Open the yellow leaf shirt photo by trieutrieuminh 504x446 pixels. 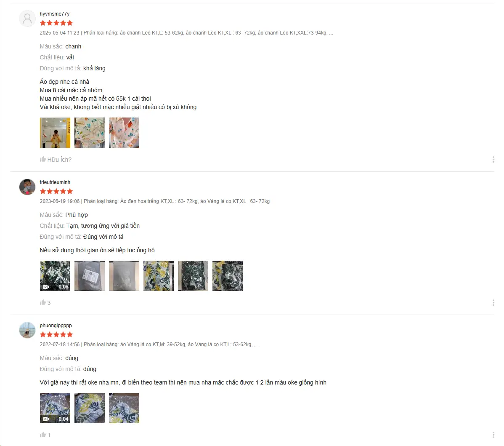[x=159, y=276]
